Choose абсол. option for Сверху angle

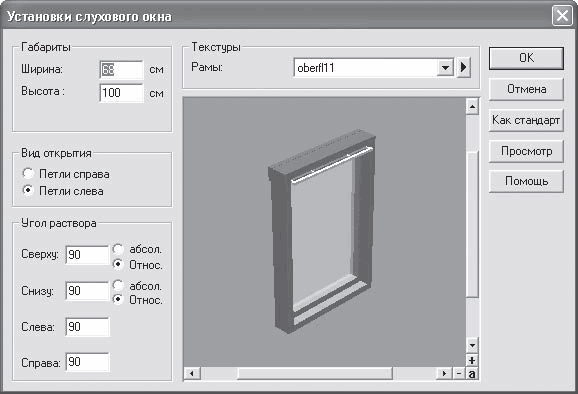(118, 249)
